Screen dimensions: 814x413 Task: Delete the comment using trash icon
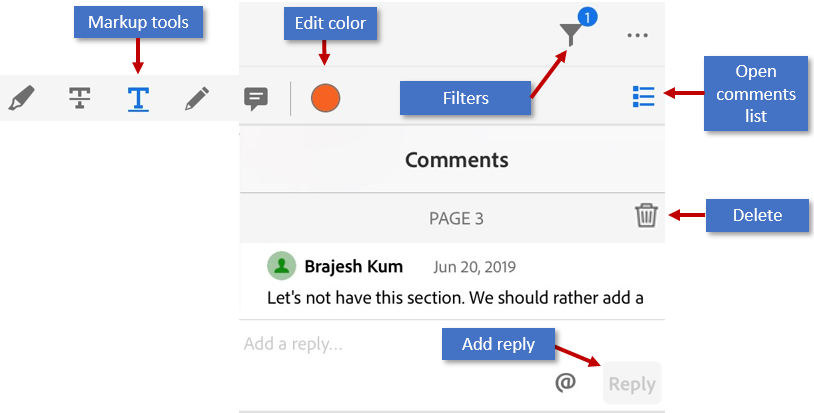pos(646,215)
